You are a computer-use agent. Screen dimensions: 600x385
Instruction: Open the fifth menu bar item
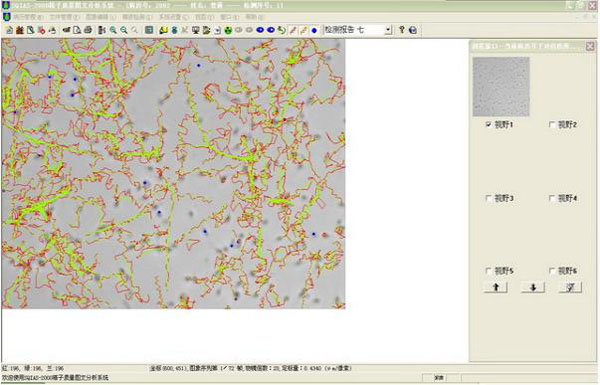(173, 17)
